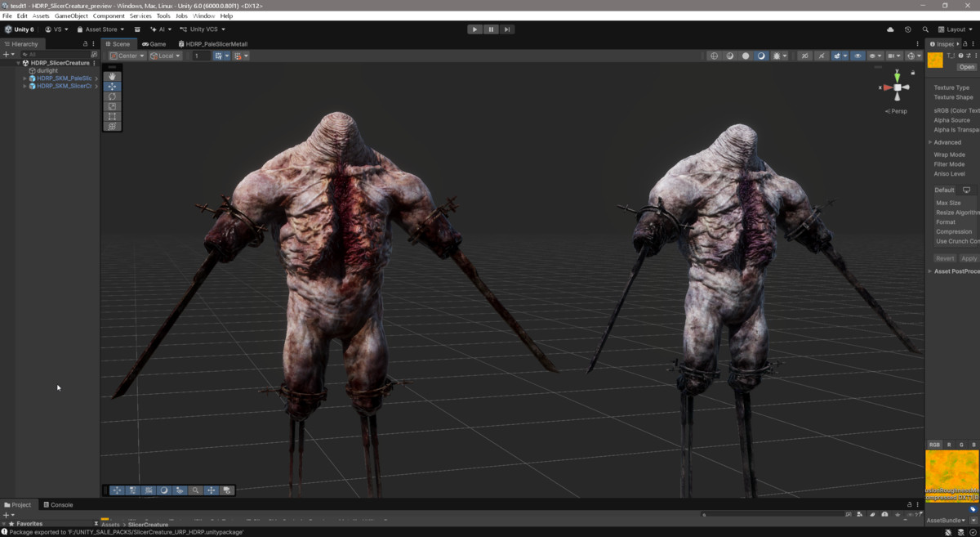Open the Asset Store dropdown
980x537 pixels.
tap(100, 29)
